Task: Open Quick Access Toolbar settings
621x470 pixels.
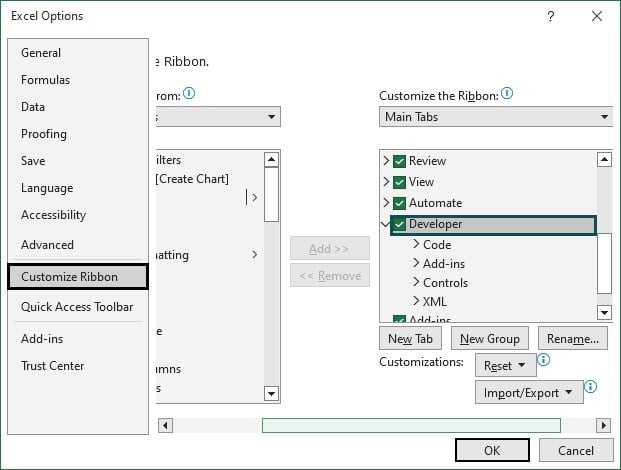Action: coord(77,306)
